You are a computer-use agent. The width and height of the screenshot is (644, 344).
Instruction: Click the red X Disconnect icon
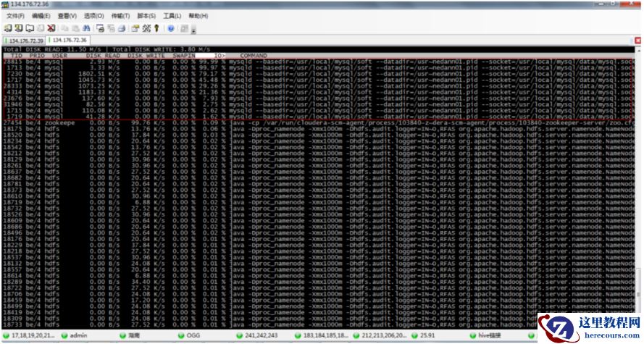51,28
